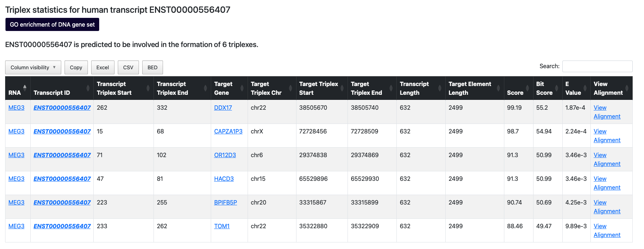Open the CAPZA1P3 target gene link
644x249 pixels.
(228, 131)
